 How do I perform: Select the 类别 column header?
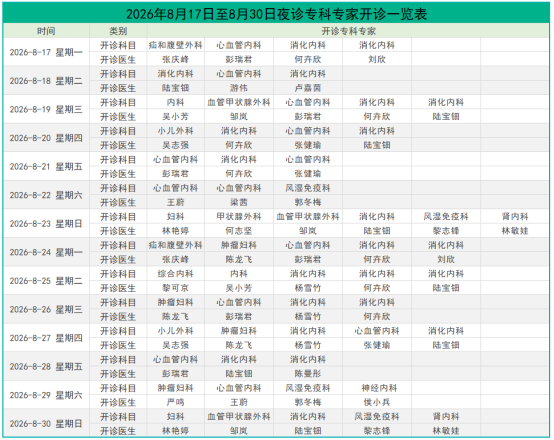(118, 31)
